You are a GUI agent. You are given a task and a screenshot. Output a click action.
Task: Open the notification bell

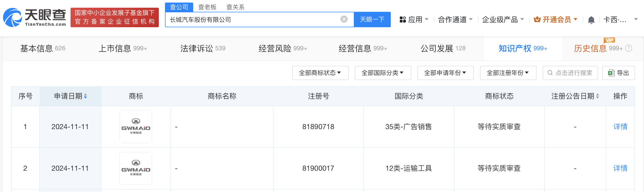tap(591, 20)
